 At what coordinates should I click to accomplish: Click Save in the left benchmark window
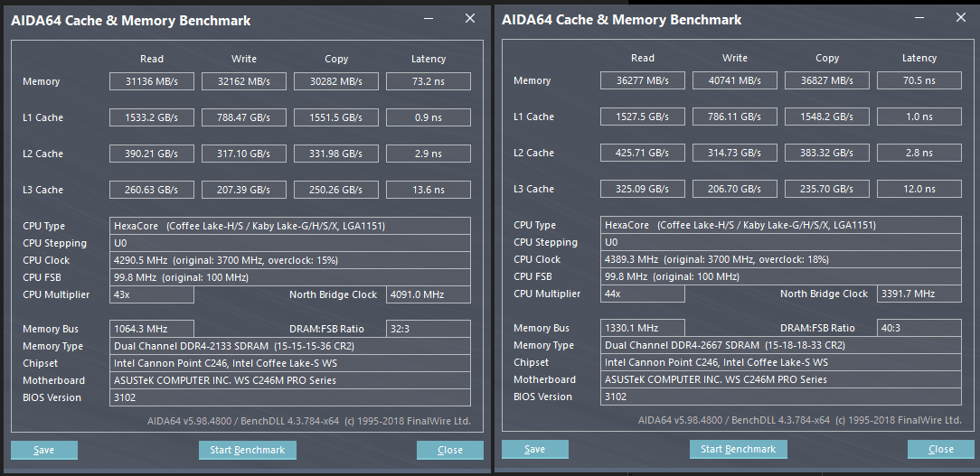44,450
